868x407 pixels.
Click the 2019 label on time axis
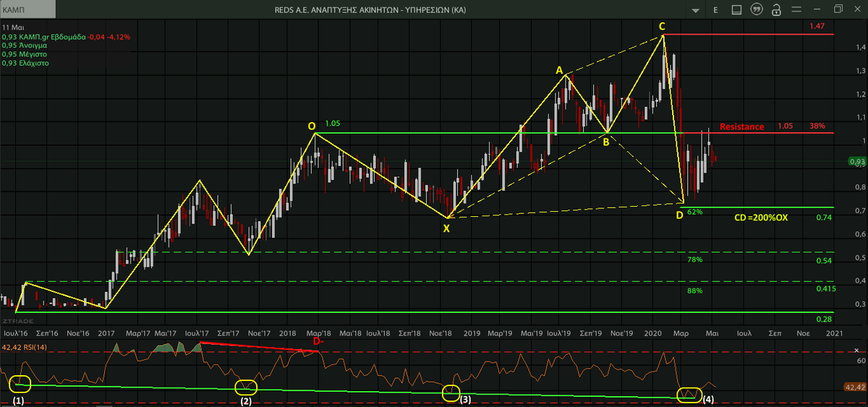tap(473, 333)
